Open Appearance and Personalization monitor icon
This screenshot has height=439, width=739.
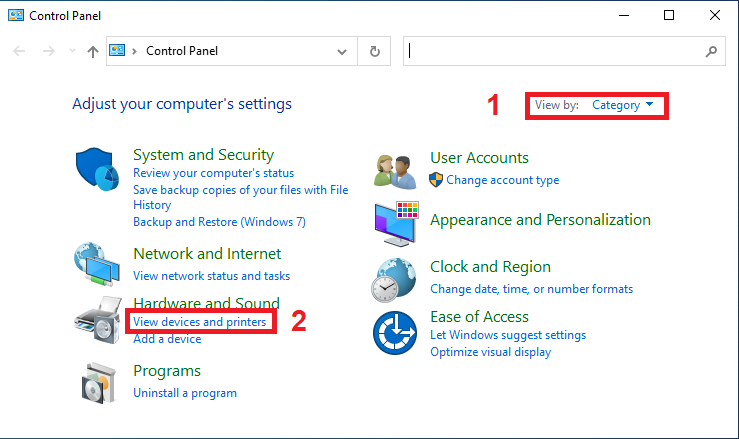394,222
